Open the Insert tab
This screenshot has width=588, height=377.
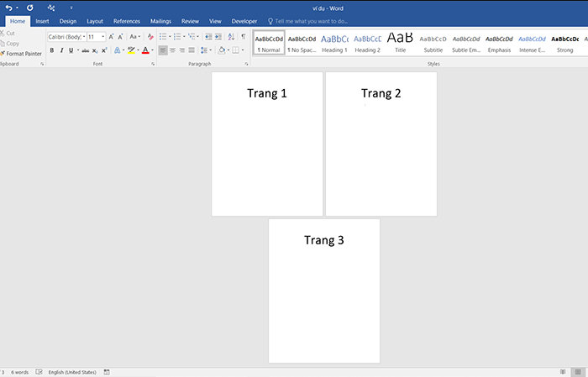[42, 21]
